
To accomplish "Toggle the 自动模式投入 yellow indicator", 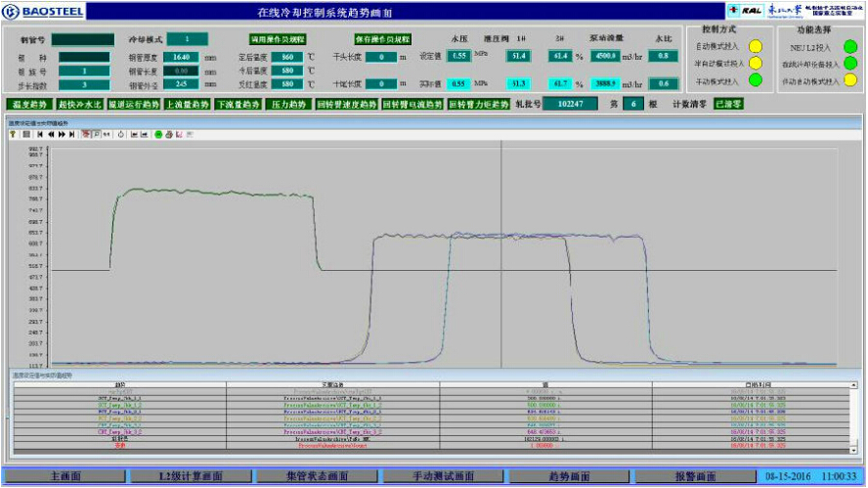I will (755, 46).
